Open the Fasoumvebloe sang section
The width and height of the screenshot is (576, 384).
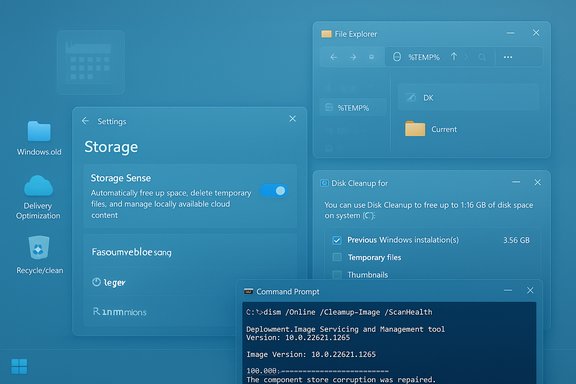(132, 252)
